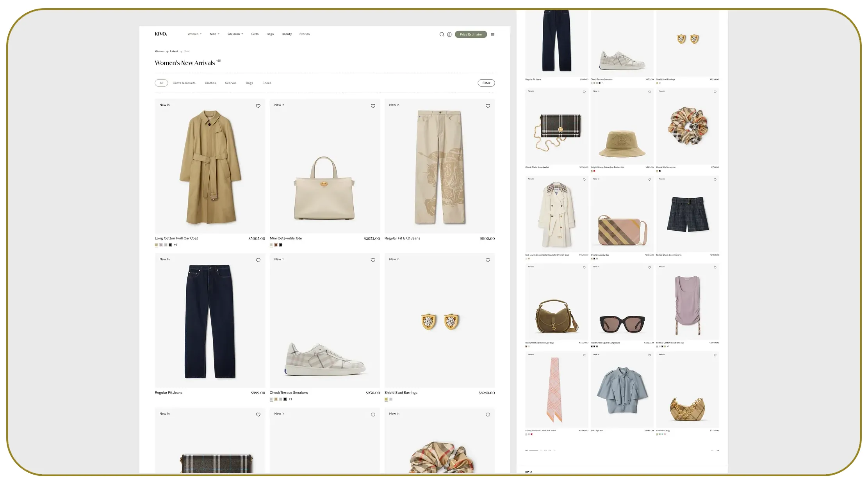Pick black swatch for Check Terrace Sneakers in main page

click(285, 399)
